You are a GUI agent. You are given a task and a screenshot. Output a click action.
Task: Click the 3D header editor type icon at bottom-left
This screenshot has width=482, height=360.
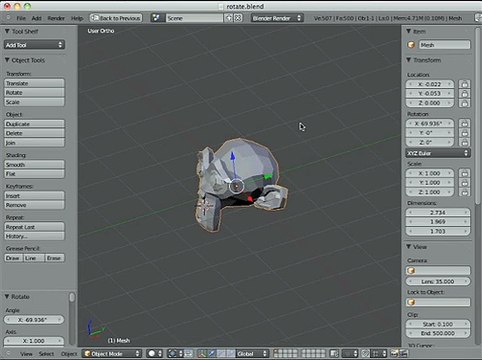[x=8, y=353]
